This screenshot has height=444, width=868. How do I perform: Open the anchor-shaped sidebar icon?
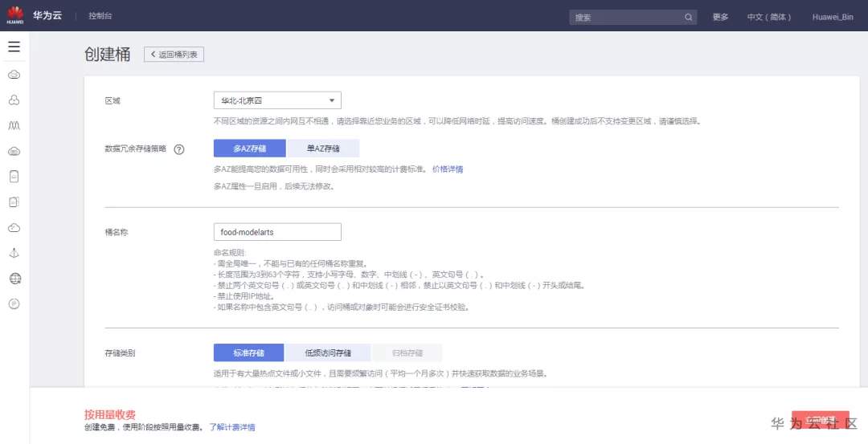click(14, 253)
